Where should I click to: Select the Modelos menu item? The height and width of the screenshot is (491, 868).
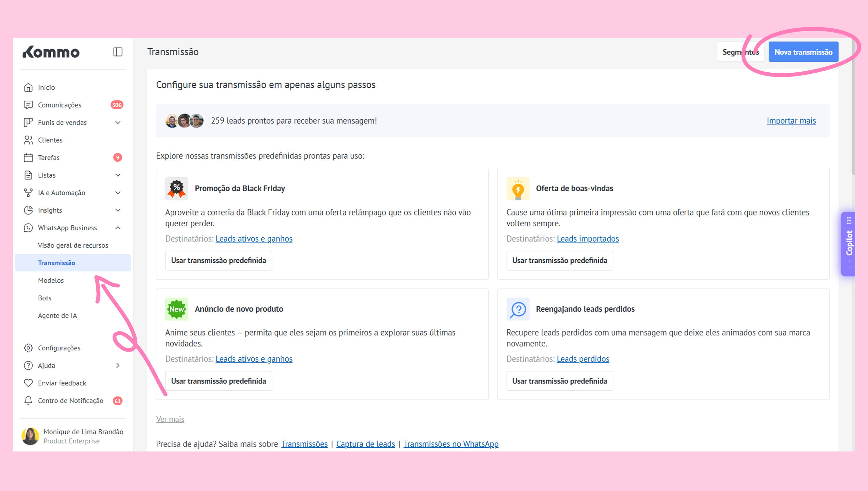(x=51, y=280)
